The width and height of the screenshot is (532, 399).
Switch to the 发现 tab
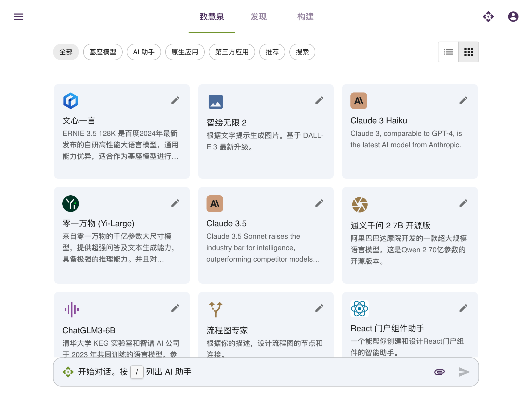click(x=259, y=17)
